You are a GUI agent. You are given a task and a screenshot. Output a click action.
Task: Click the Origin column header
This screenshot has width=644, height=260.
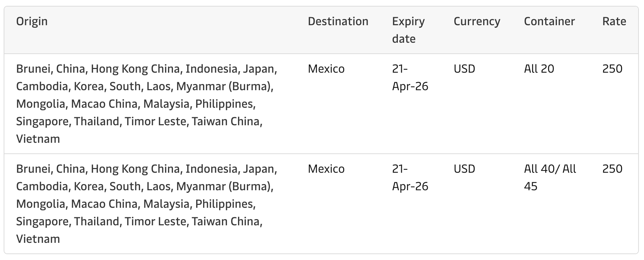pos(32,22)
